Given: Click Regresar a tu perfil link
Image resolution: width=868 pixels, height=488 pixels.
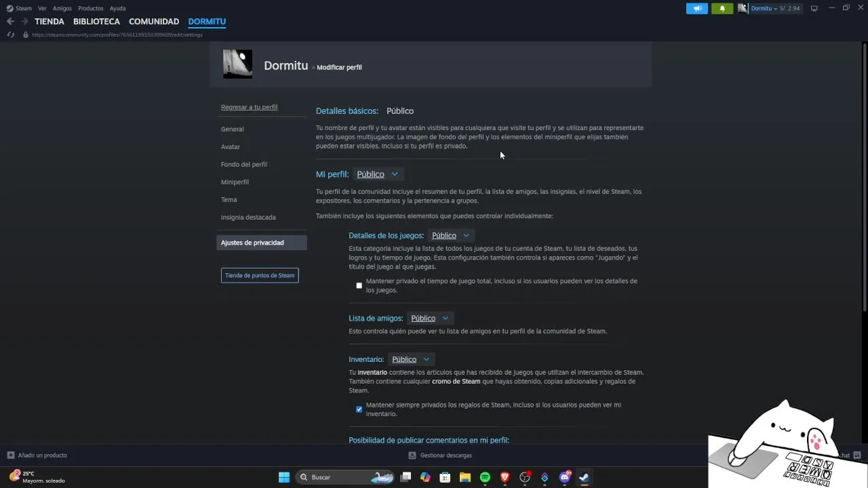Looking at the screenshot, I should point(249,107).
